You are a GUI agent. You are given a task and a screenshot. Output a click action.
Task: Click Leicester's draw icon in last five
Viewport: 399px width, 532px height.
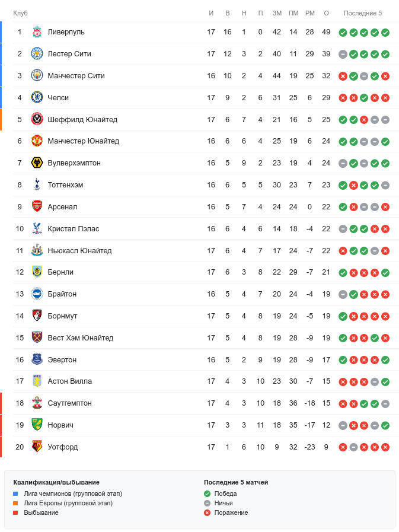(x=343, y=54)
